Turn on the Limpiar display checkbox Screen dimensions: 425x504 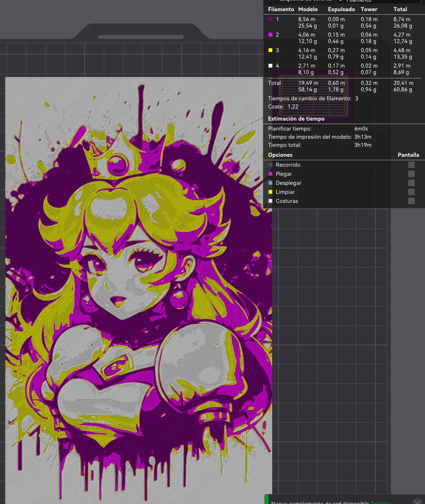[411, 192]
